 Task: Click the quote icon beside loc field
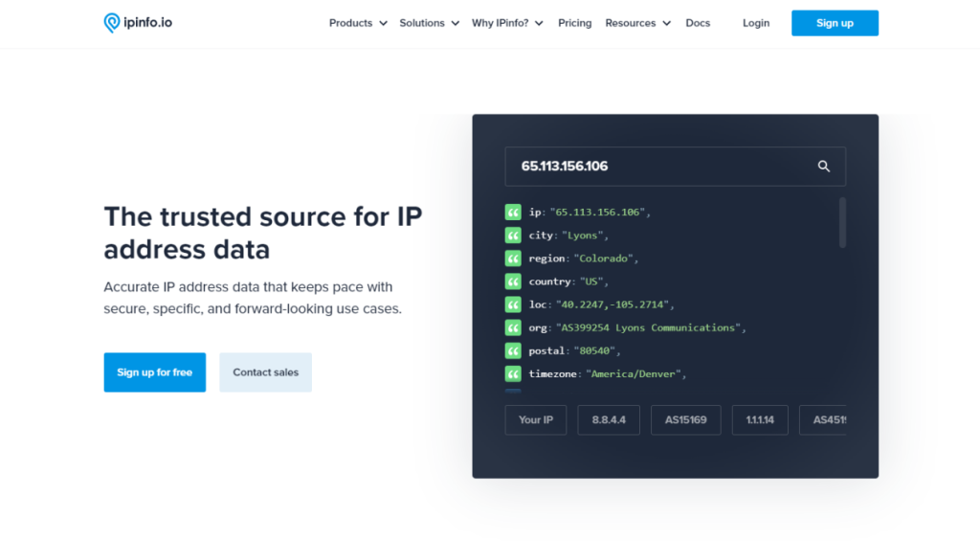(513, 304)
